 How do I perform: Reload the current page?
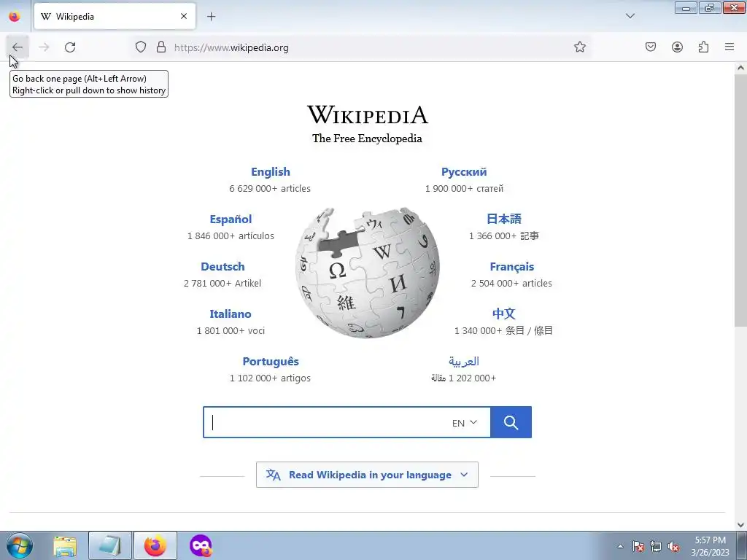[x=70, y=47]
